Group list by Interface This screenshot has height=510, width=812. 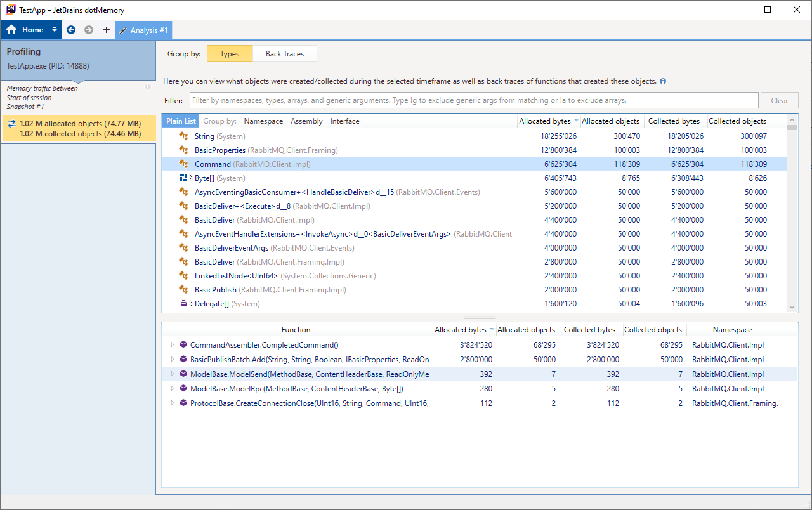344,121
